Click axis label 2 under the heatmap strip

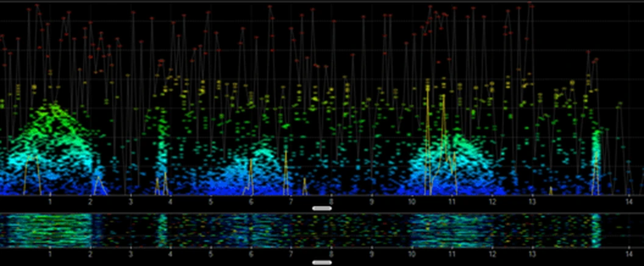point(90,254)
